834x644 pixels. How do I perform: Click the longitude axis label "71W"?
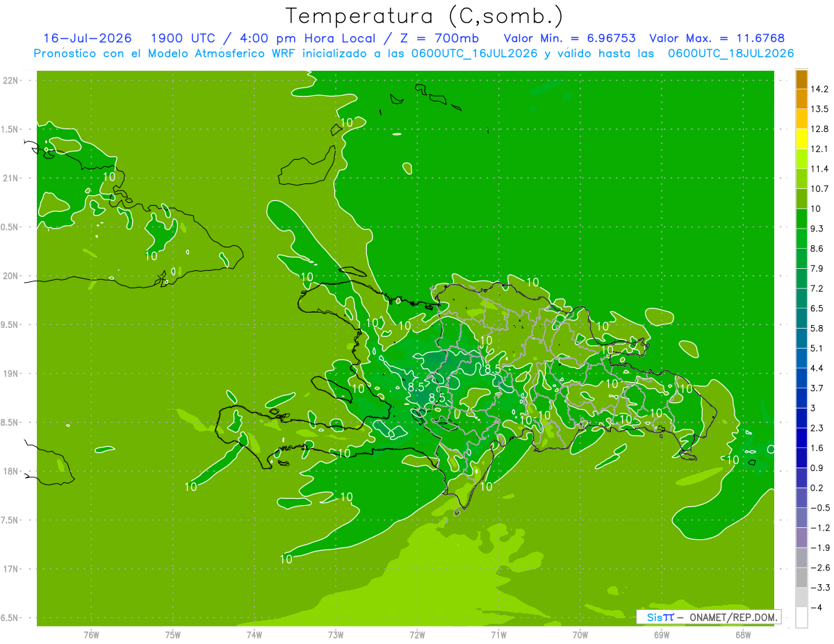[x=498, y=634]
